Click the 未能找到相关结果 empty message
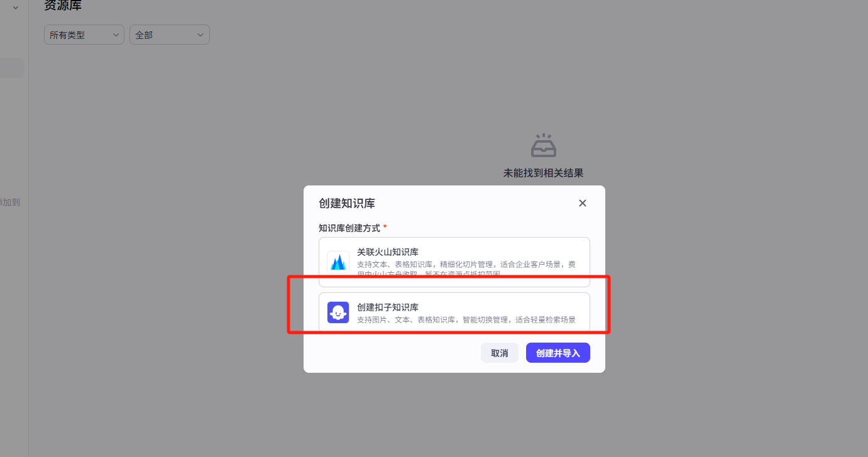This screenshot has height=457, width=868. coord(543,173)
